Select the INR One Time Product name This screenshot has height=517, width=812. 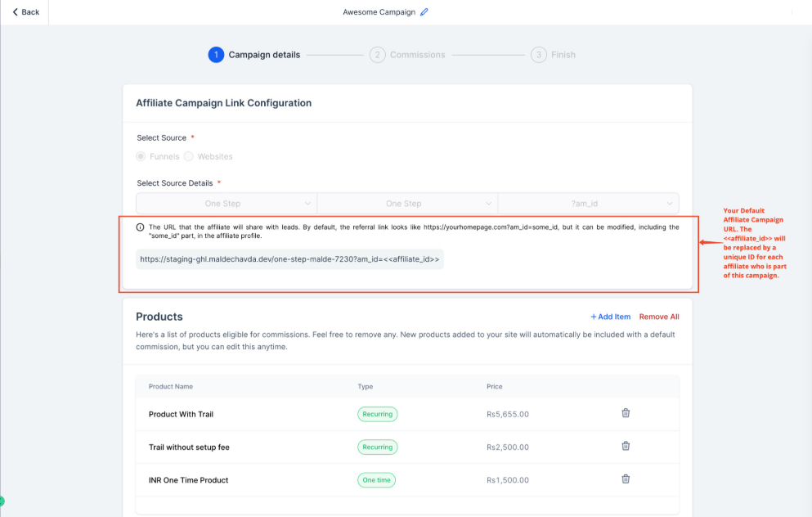point(189,480)
